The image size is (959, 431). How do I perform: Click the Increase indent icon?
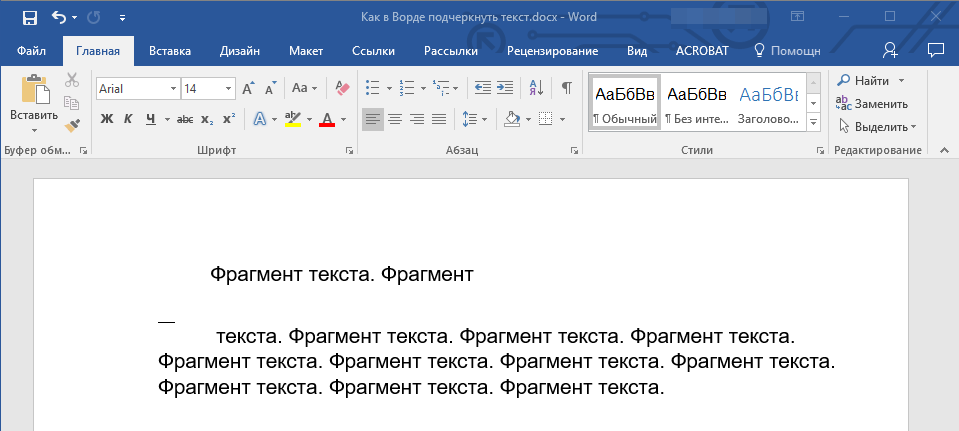(505, 88)
